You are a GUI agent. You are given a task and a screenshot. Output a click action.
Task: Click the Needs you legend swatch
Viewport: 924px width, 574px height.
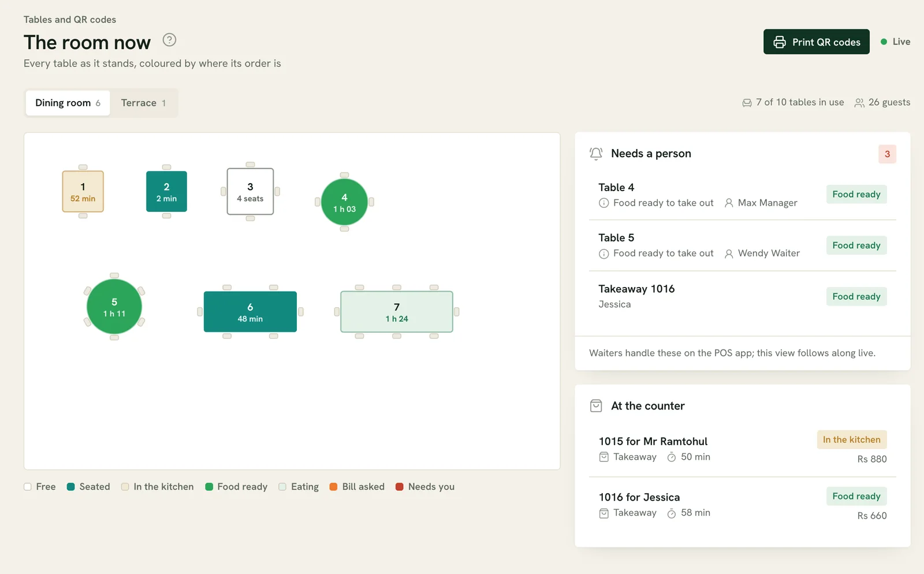[400, 487]
